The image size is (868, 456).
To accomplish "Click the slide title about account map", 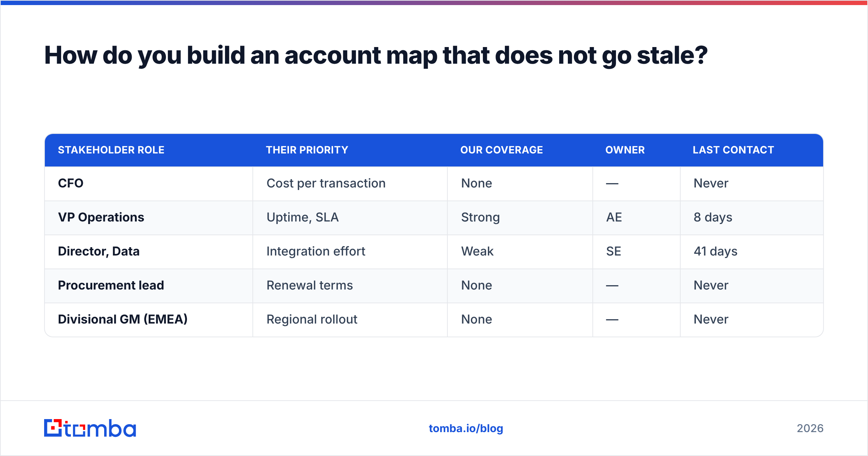I will [376, 55].
